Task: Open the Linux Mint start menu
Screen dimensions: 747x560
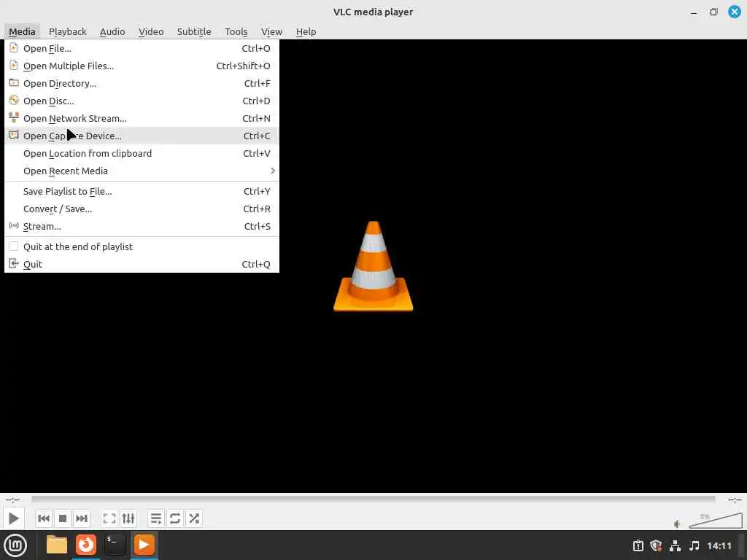Action: 15,545
